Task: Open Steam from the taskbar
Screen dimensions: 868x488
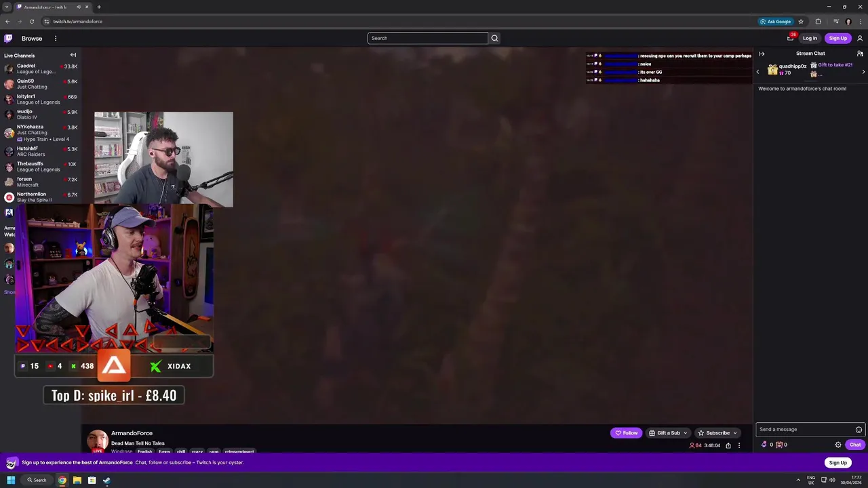Action: click(106, 480)
